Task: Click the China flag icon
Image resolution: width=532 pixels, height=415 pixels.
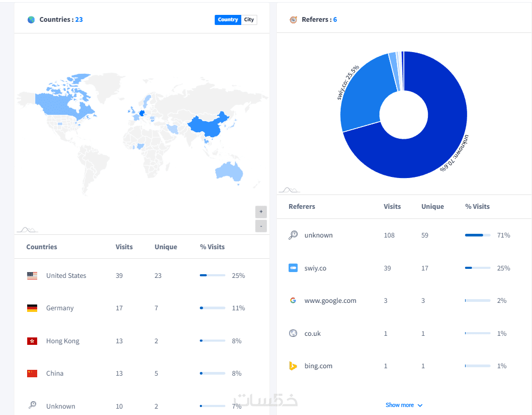Action: click(32, 373)
